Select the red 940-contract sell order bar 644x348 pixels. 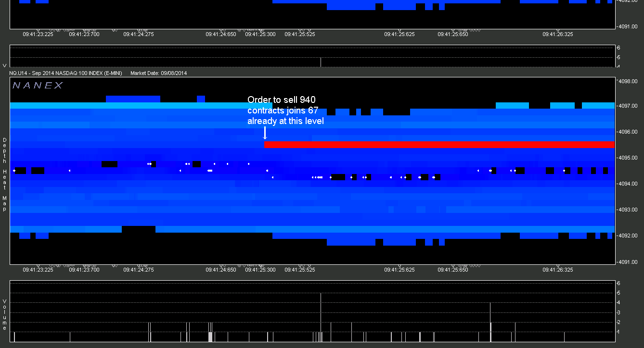pyautogui.click(x=439, y=144)
